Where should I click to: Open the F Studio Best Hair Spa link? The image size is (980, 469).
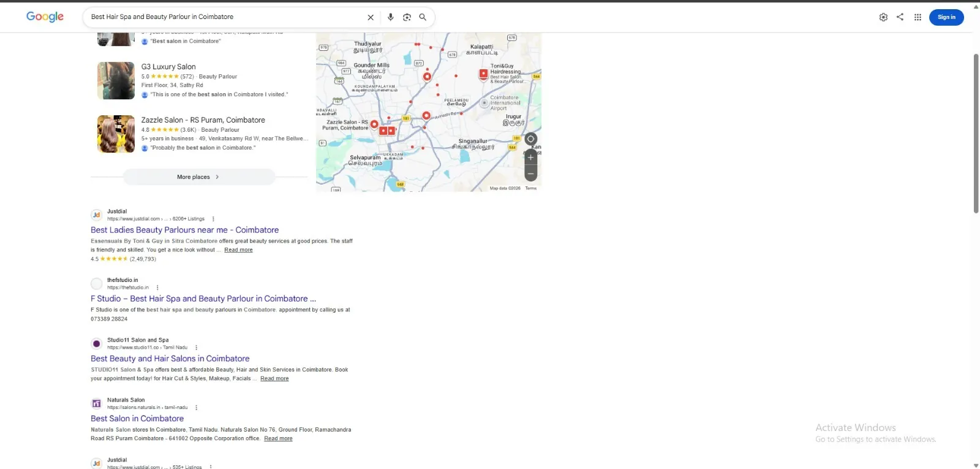203,299
